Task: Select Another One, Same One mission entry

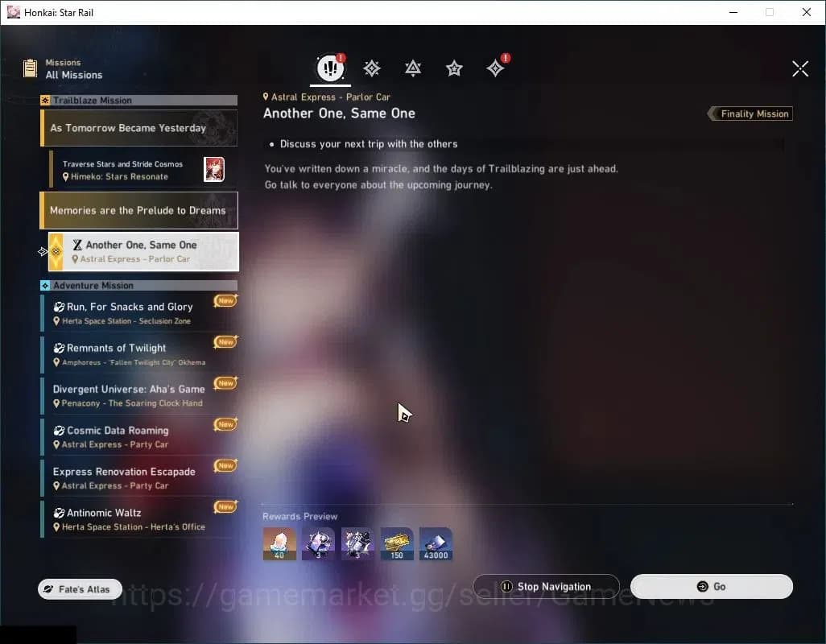Action: (143, 252)
